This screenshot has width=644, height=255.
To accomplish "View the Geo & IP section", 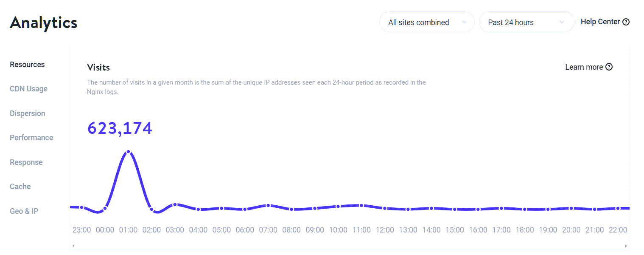I will (24, 211).
